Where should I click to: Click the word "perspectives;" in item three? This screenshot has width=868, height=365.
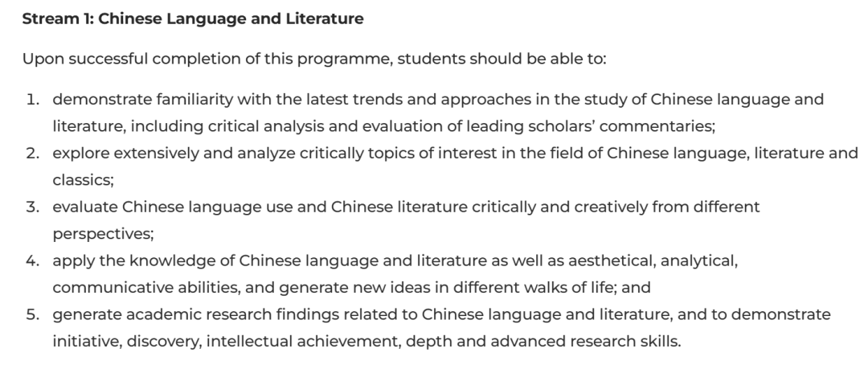(x=103, y=234)
